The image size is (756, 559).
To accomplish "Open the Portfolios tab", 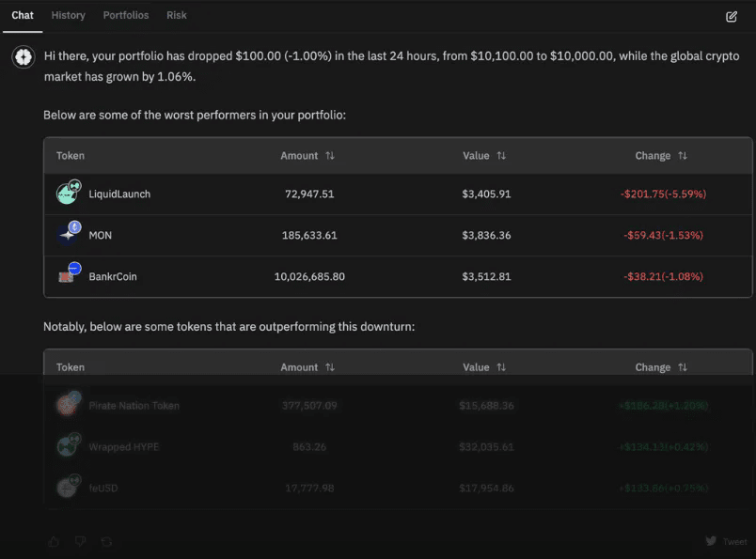I will point(126,15).
